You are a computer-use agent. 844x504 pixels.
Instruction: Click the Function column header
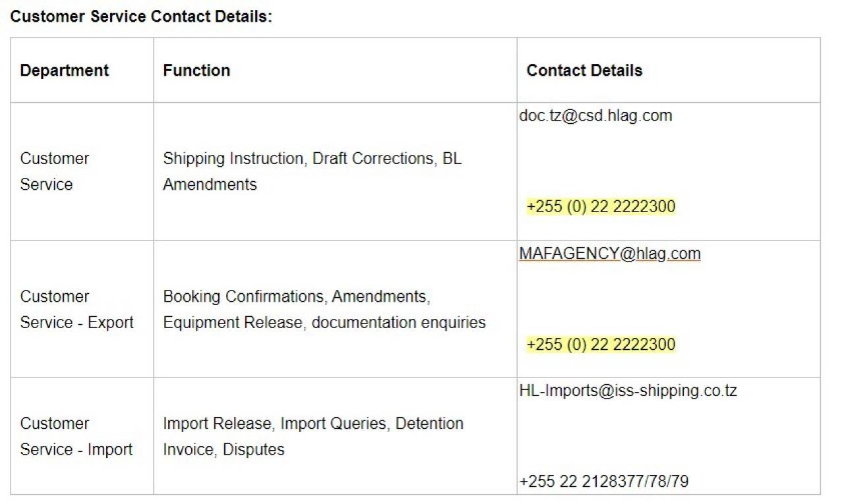(x=196, y=70)
